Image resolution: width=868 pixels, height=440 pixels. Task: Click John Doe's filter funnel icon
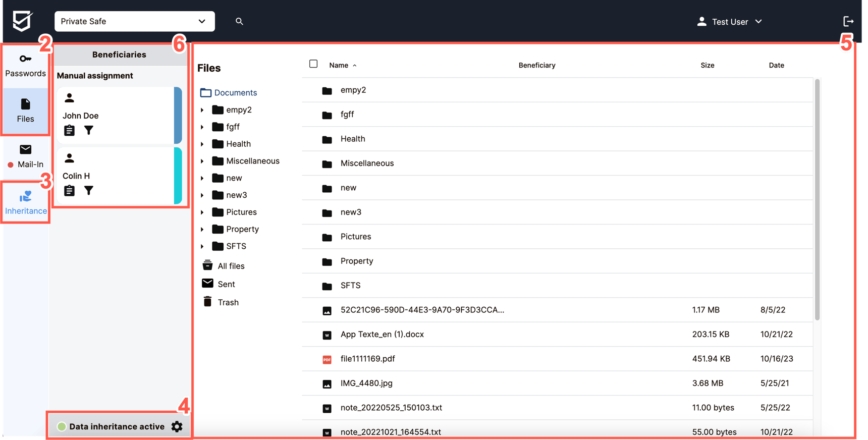(89, 130)
